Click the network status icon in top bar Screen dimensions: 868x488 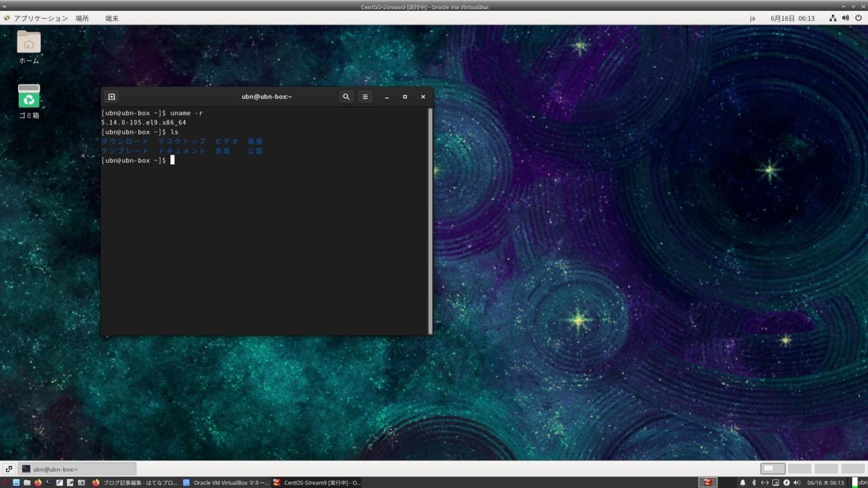(833, 18)
